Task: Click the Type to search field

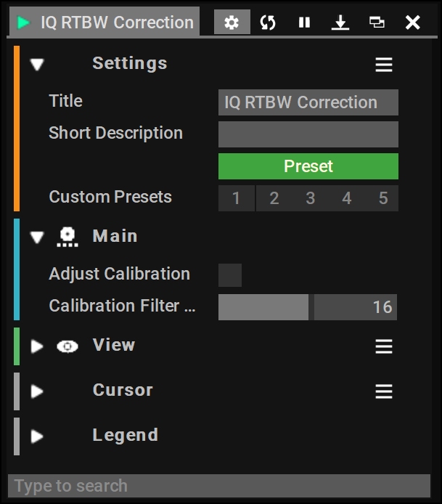Action: click(219, 486)
